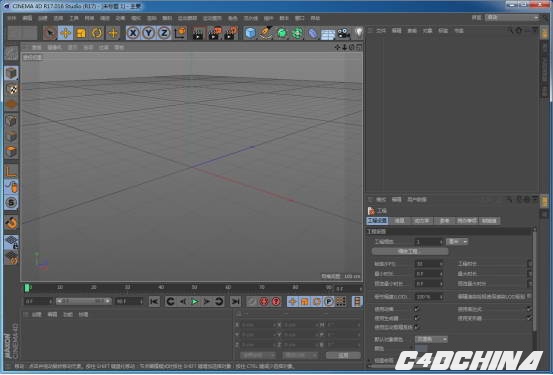Click the Render View clapperboard icon

click(198, 33)
